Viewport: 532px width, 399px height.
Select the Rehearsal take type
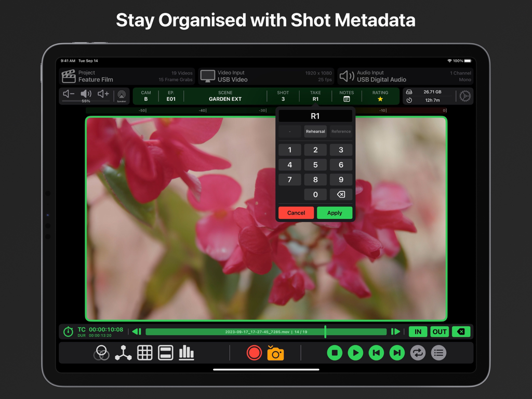(x=315, y=131)
